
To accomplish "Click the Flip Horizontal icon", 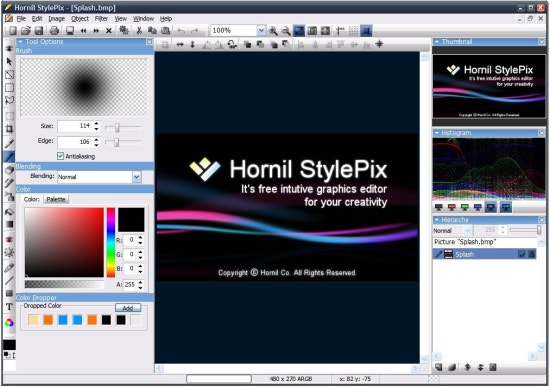I will [x=180, y=44].
